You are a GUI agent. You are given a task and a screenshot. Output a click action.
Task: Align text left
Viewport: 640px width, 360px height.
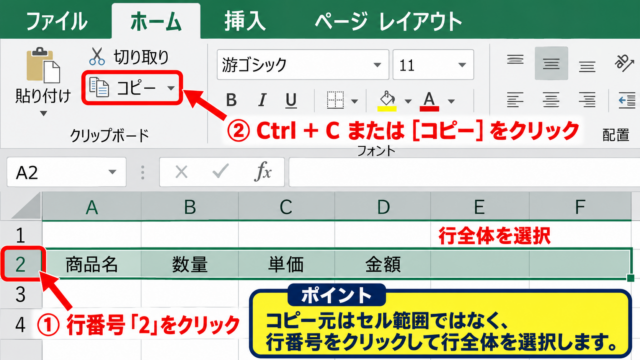pyautogui.click(x=515, y=100)
